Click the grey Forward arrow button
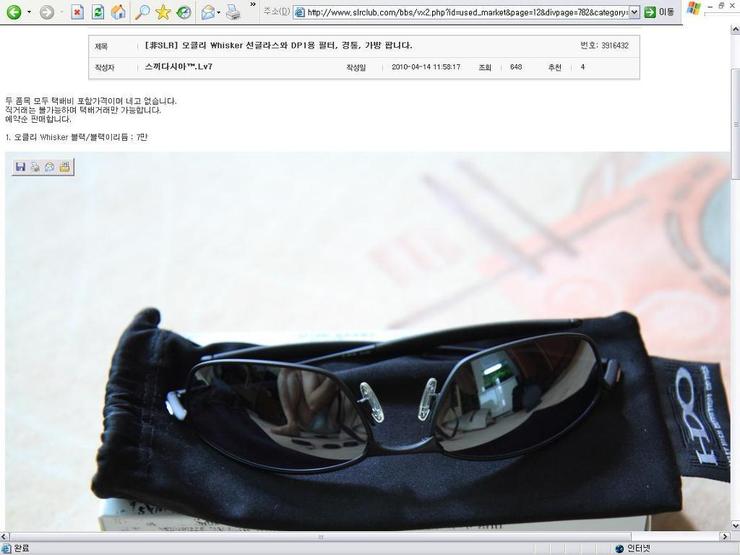The height and width of the screenshot is (555, 740). [46, 12]
